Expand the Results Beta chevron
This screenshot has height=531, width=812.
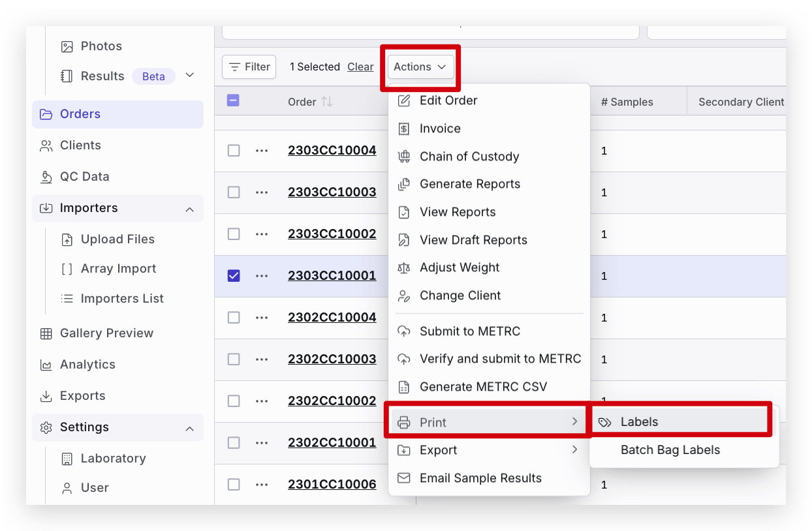[189, 76]
